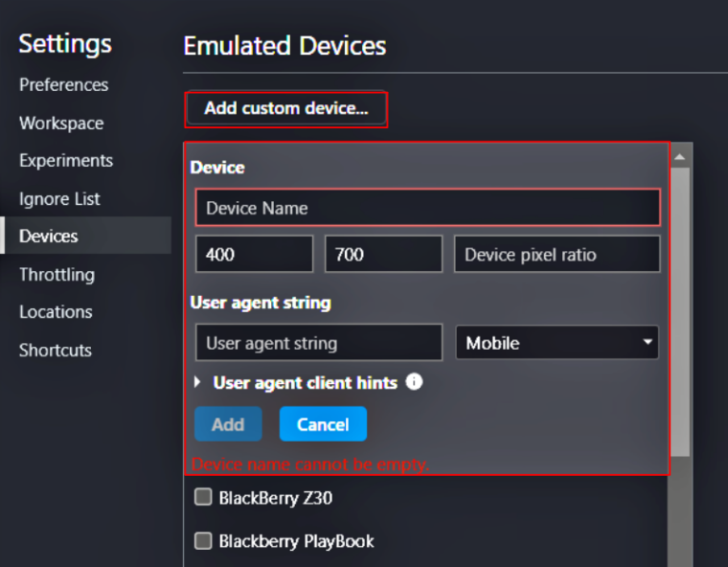Switch to the Workspace settings tab
This screenshot has height=567, width=728.
click(61, 123)
